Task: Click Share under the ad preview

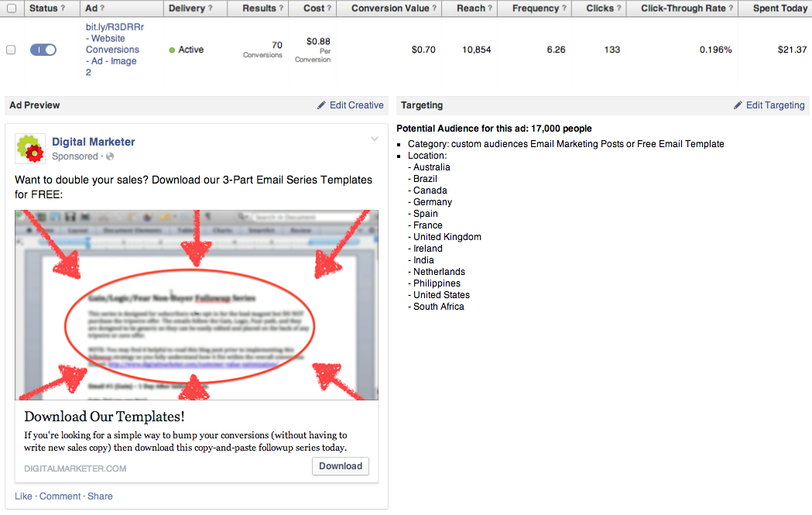Action: (100, 496)
